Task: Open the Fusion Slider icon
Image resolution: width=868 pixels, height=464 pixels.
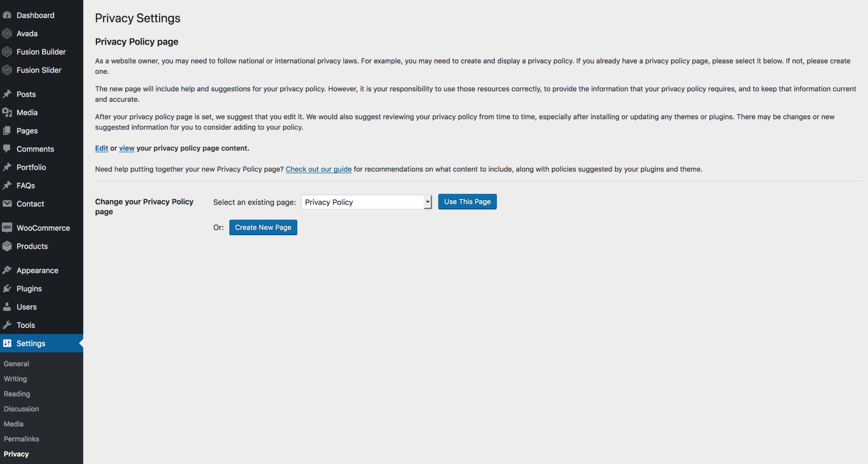Action: point(7,70)
